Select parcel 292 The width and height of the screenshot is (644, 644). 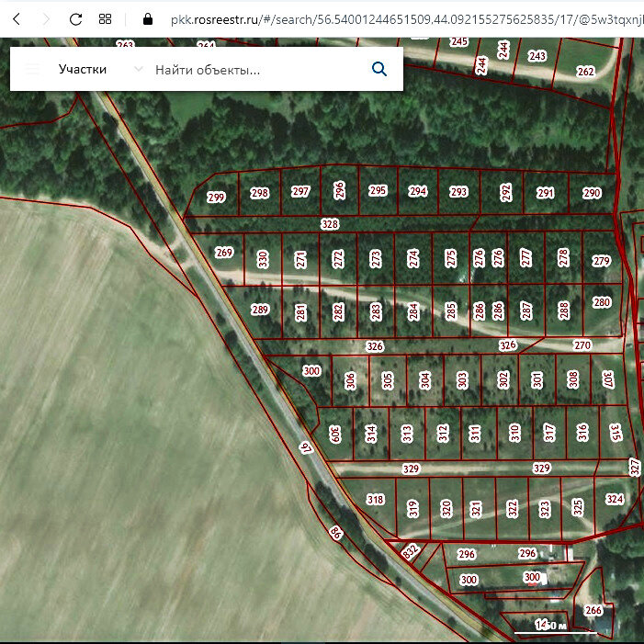pos(506,192)
